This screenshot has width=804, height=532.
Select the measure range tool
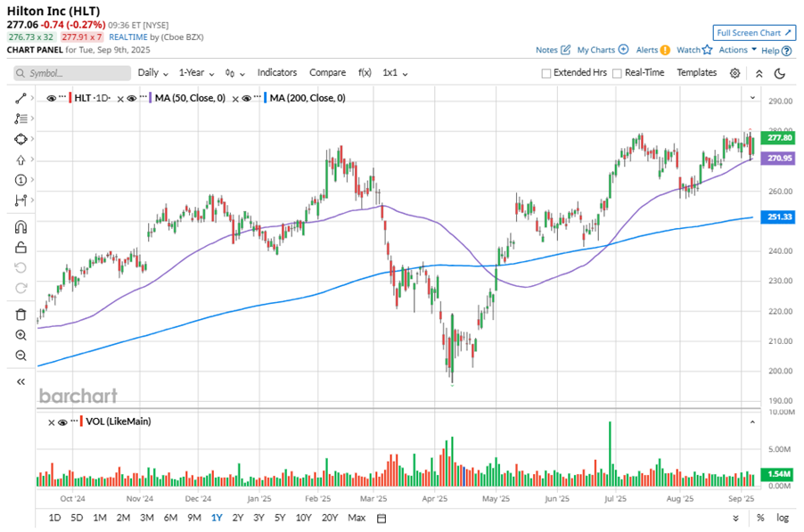click(x=21, y=201)
